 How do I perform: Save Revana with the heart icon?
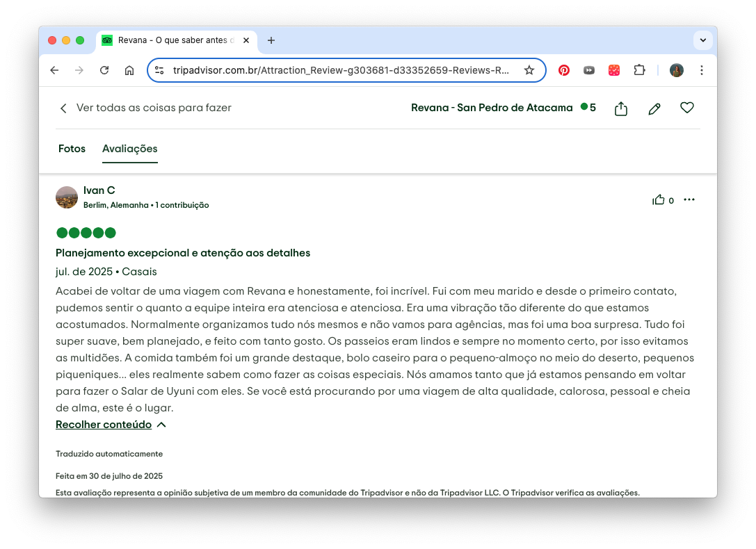pyautogui.click(x=686, y=108)
